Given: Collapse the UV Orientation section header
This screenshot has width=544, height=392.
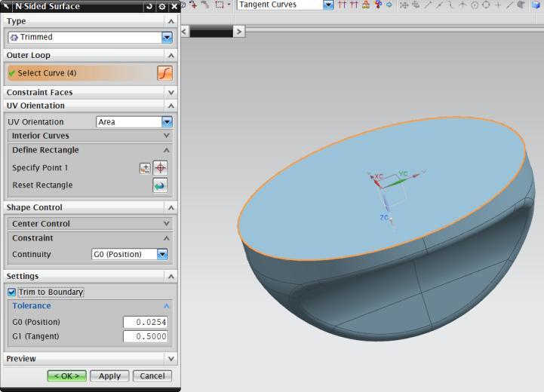Looking at the screenshot, I should click(171, 106).
